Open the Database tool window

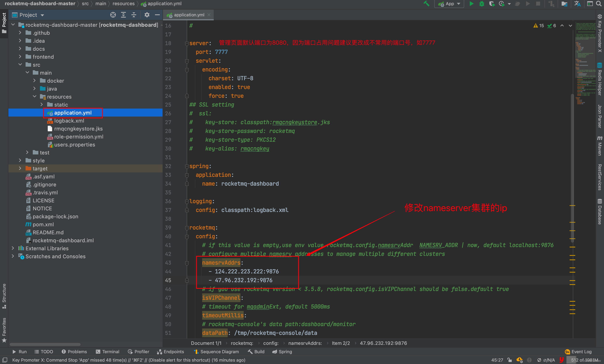click(600, 212)
